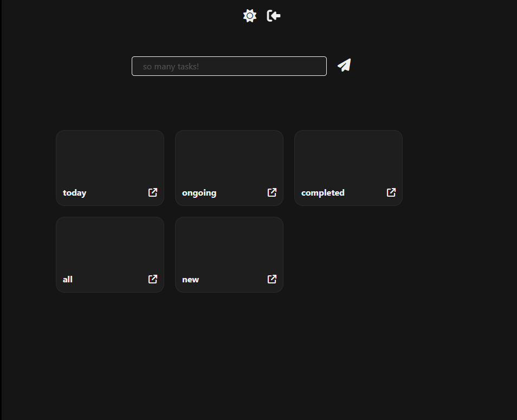Screen dimensions: 517x420
Task: Click empty preview area of 'completed' card
Action: click(x=348, y=157)
